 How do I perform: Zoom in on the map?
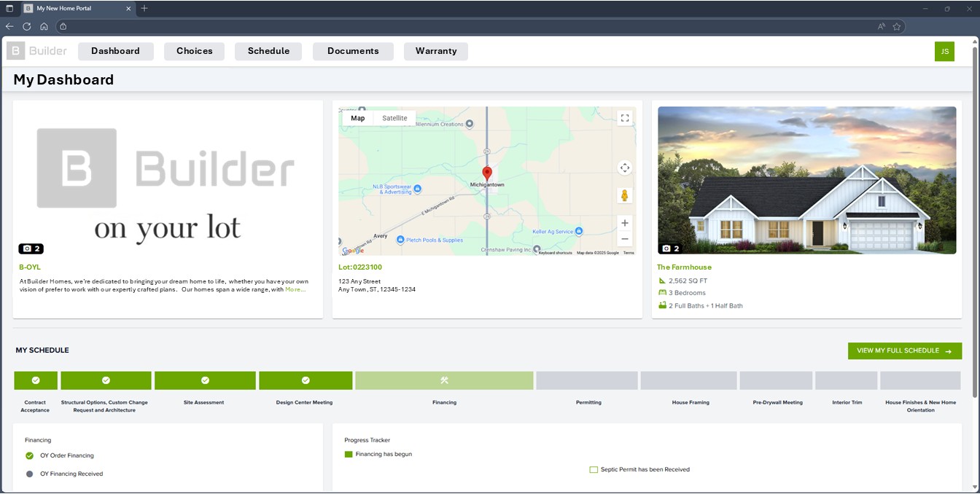tap(624, 223)
